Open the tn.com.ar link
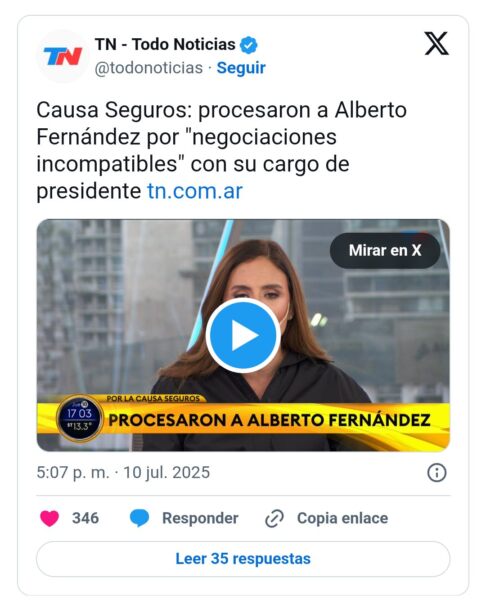This screenshot has height=600, width=486. click(x=195, y=191)
